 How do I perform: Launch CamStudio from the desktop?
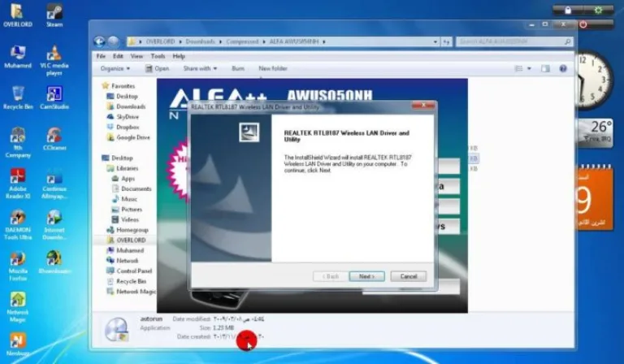tap(54, 97)
